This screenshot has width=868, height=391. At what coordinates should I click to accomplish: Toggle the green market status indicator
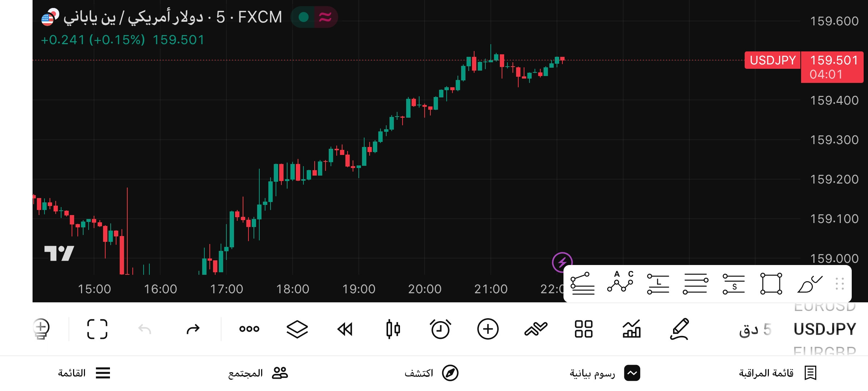[303, 17]
